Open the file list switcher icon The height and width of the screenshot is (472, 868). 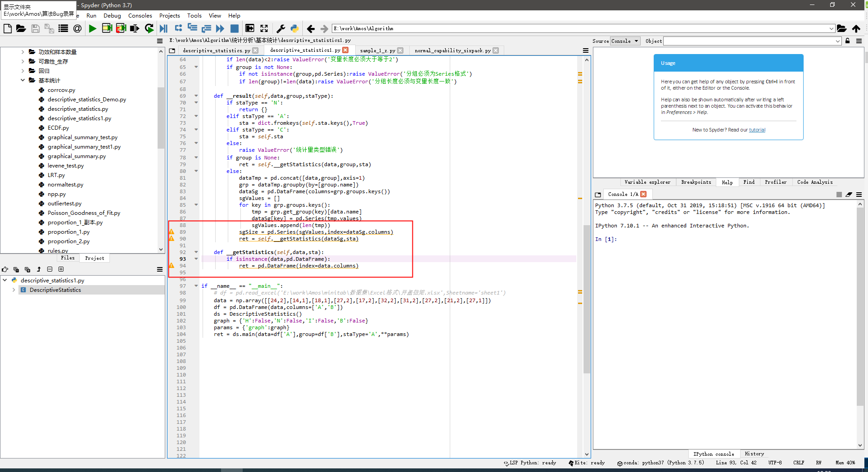tap(63, 28)
